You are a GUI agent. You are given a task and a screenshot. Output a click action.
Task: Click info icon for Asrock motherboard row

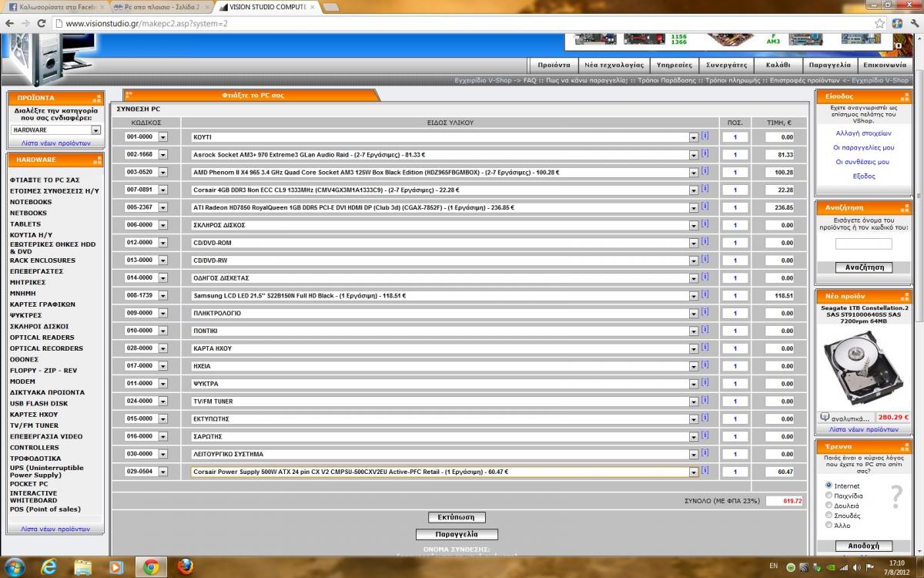coord(705,153)
